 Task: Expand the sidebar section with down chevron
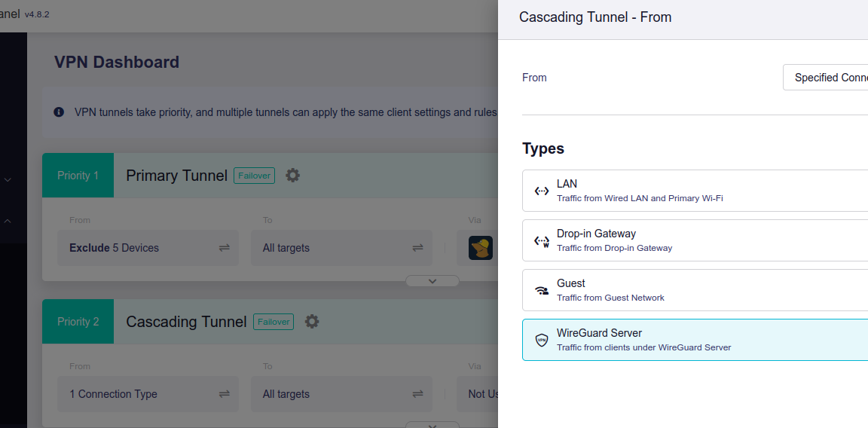tap(8, 180)
